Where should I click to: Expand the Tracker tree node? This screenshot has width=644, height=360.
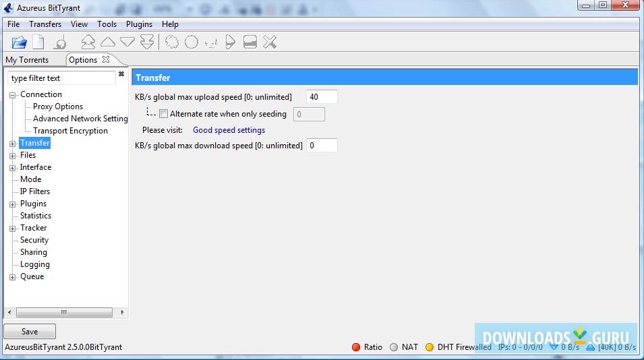click(12, 229)
